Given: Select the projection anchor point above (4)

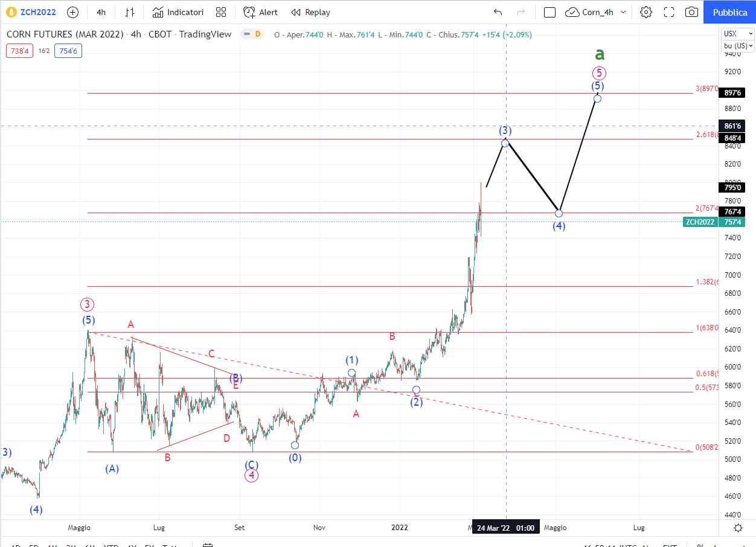Looking at the screenshot, I should [x=559, y=213].
